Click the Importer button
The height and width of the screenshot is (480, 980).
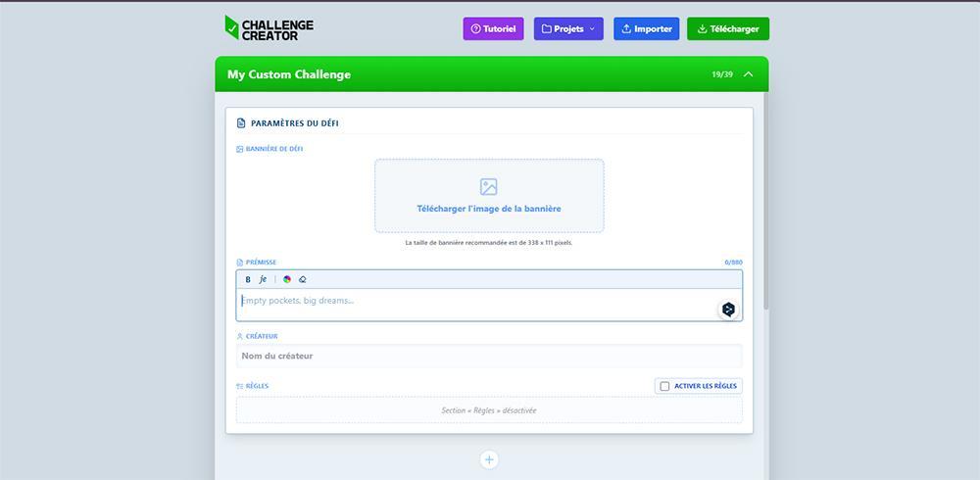646,28
